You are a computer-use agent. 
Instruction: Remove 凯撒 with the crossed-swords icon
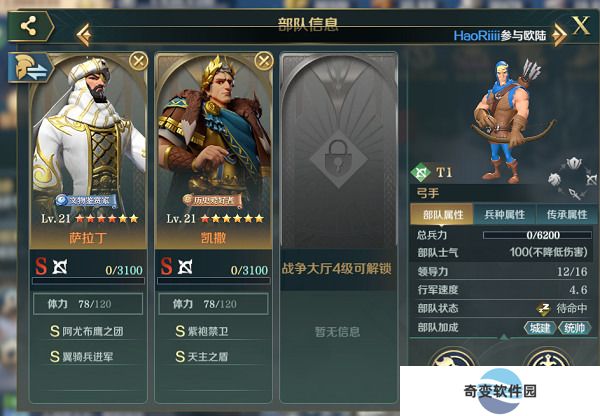click(264, 61)
